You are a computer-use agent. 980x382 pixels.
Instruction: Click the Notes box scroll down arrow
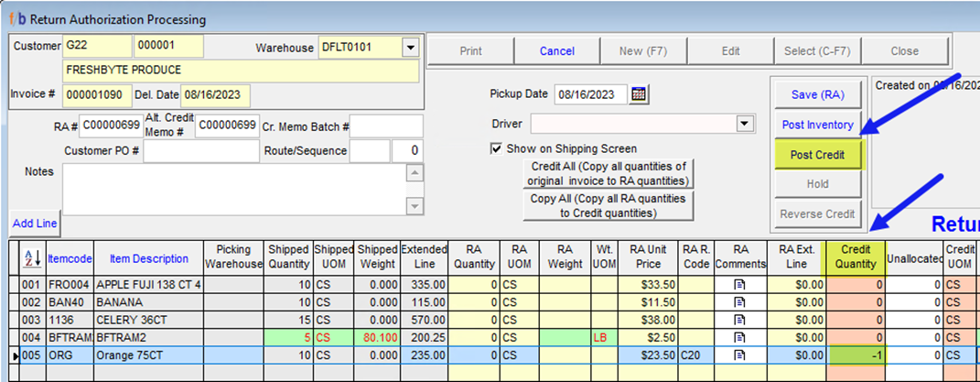pos(415,206)
